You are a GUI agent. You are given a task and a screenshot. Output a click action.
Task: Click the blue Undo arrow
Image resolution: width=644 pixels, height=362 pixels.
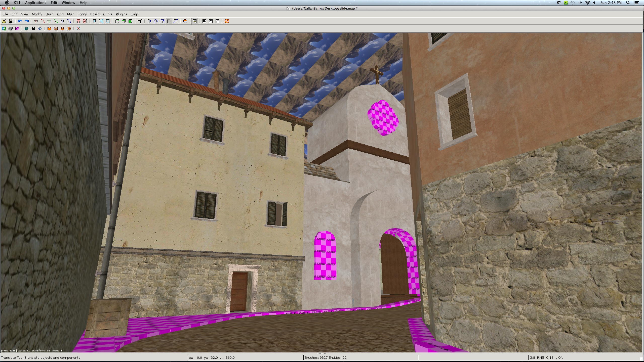(20, 21)
